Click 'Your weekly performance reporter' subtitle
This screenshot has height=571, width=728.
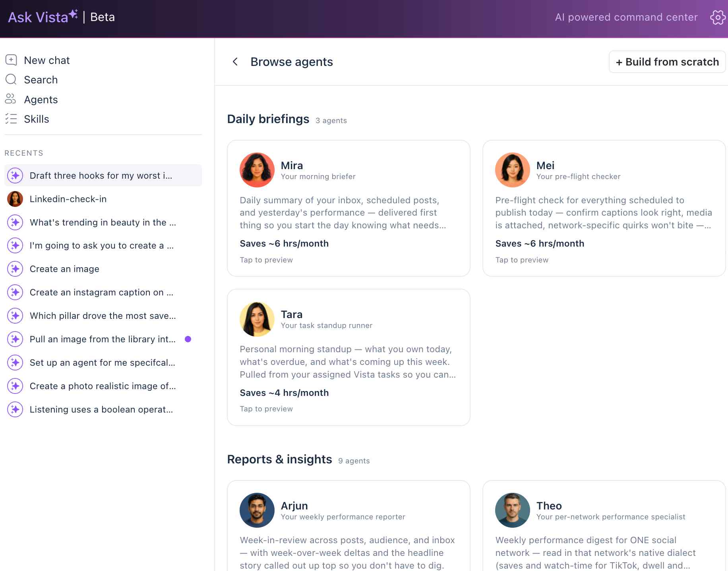343,517
